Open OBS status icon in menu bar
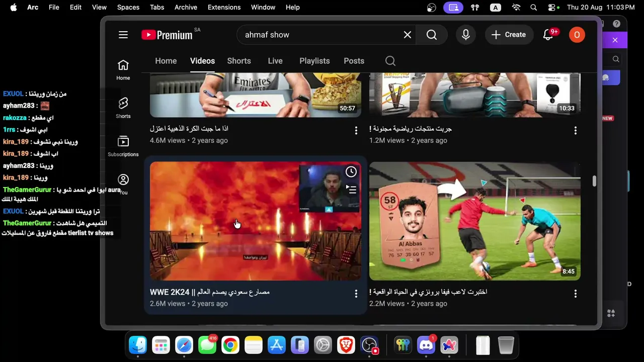The width and height of the screenshot is (644, 362). tap(432, 8)
